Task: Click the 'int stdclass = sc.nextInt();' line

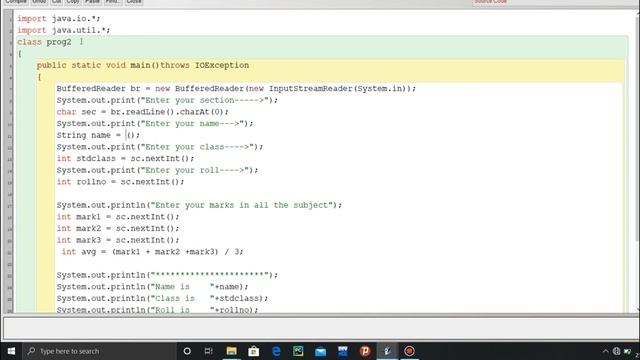Action: [125, 158]
